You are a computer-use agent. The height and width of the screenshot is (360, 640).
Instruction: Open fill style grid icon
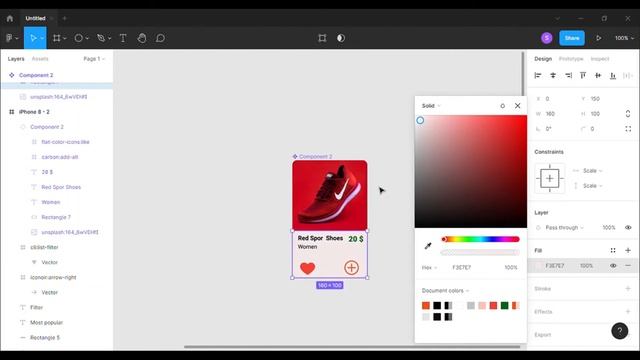[613, 250]
